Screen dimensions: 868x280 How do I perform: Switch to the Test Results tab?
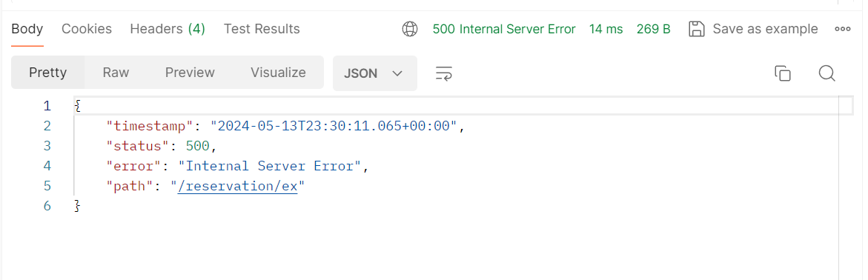(x=262, y=29)
